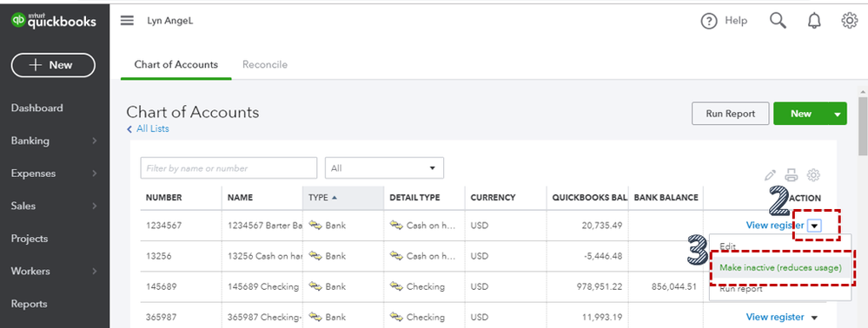Click the printer icon above table
Image resolution: width=868 pixels, height=328 pixels.
point(792,175)
